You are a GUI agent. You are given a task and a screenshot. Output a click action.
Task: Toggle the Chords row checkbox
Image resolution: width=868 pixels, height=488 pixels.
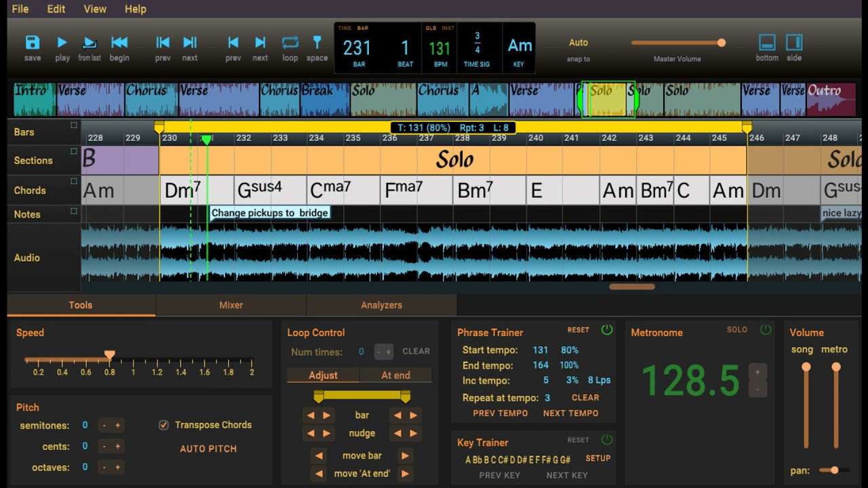(74, 182)
